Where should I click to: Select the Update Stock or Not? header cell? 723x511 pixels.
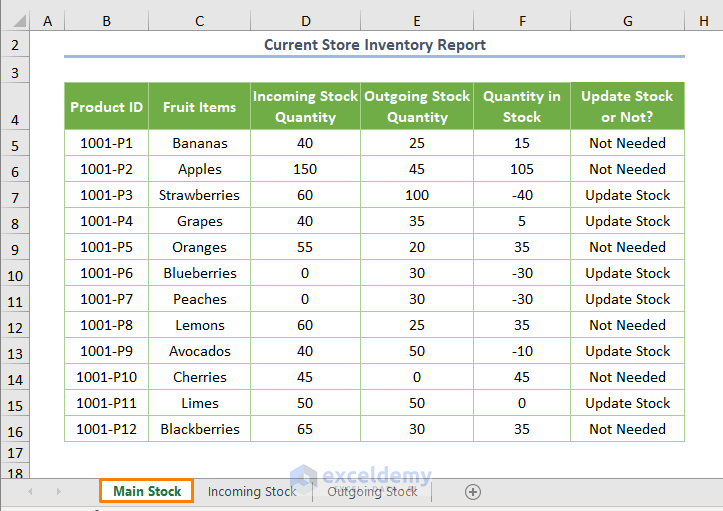click(x=627, y=107)
